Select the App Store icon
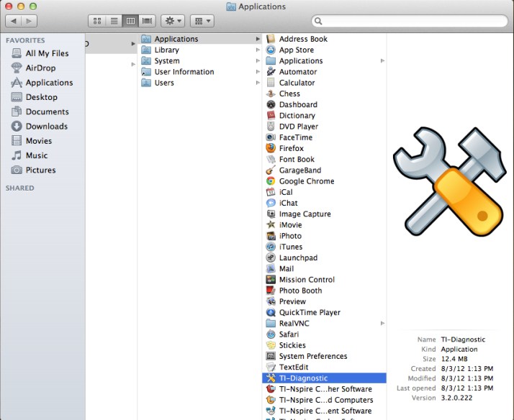514x420 pixels. tap(271, 50)
